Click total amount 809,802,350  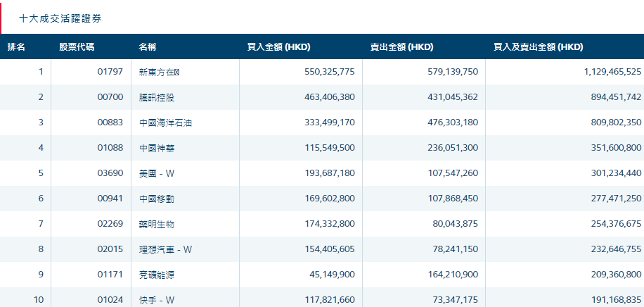[x=616, y=123]
